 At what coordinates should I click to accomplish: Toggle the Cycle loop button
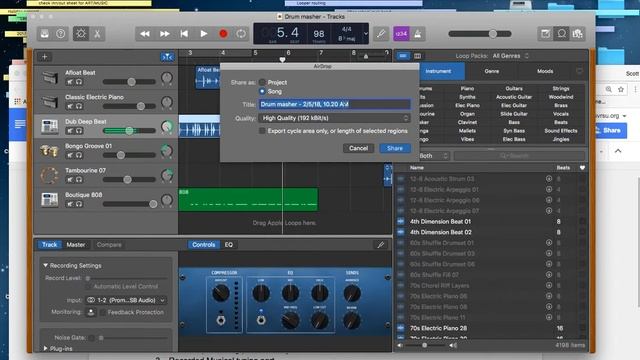coord(241,34)
